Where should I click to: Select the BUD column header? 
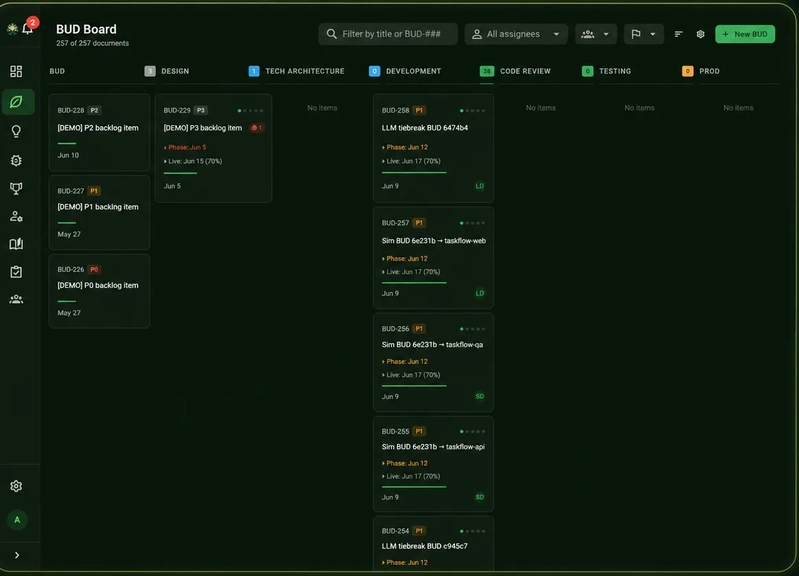click(57, 71)
